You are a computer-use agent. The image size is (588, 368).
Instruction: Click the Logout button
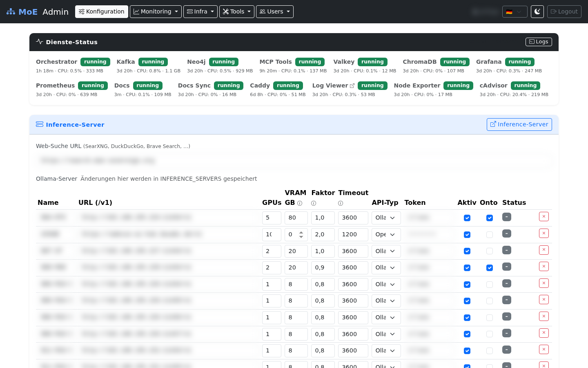coord(564,11)
